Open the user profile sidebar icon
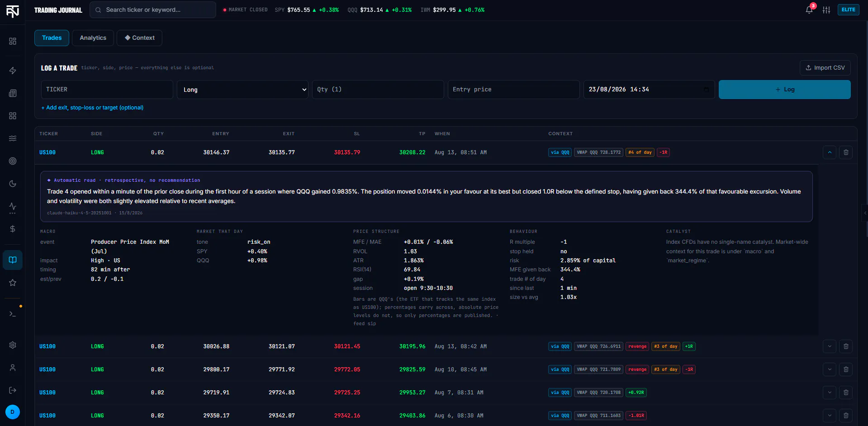This screenshot has height=426, width=868. pos(13,368)
